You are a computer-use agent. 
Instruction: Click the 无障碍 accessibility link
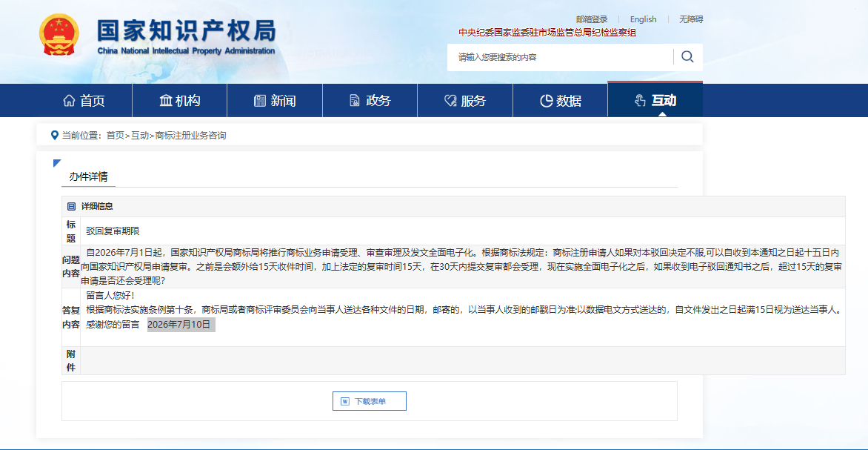(x=692, y=19)
